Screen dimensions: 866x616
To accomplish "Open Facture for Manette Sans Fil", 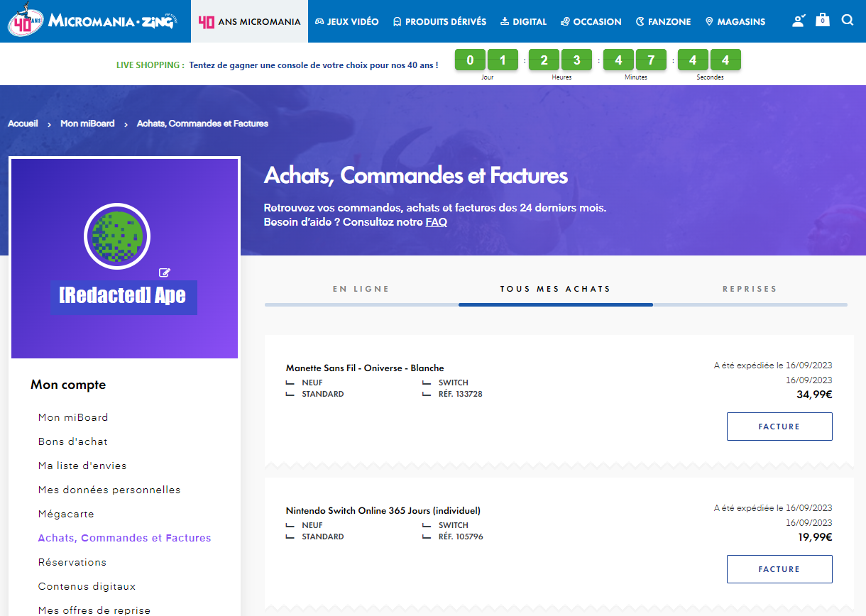I will [x=779, y=427].
